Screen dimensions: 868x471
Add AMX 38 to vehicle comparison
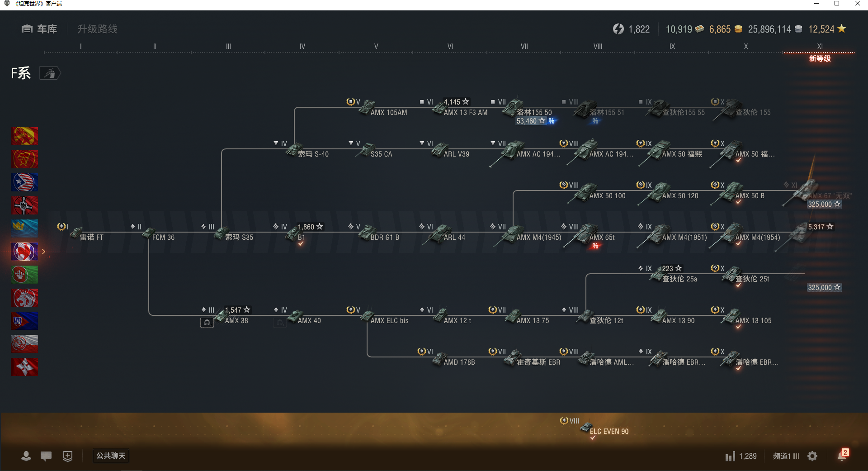(207, 323)
